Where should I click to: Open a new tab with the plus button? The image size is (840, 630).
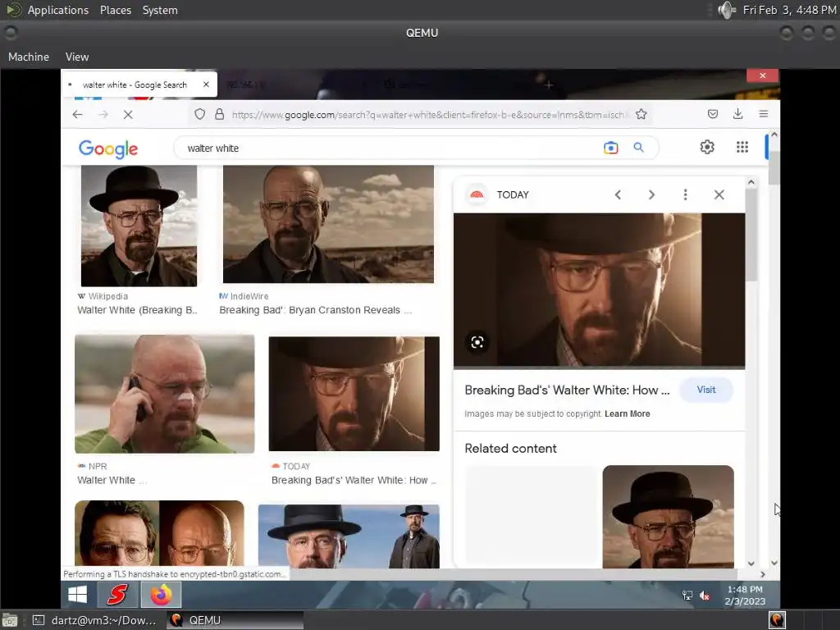click(549, 84)
